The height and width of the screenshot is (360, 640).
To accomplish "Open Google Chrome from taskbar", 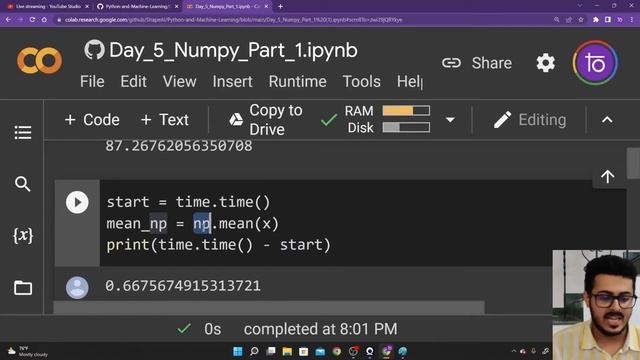I will 337,351.
